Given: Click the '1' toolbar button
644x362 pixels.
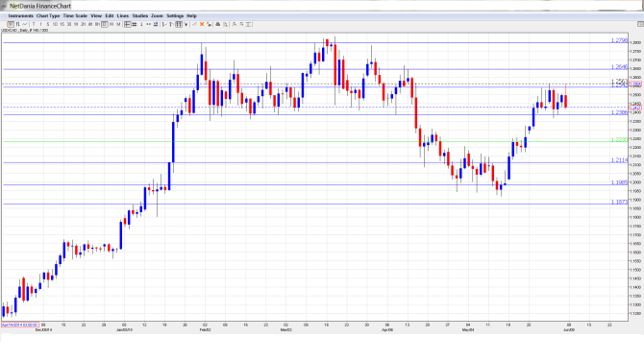Looking at the screenshot, I should point(141,25).
